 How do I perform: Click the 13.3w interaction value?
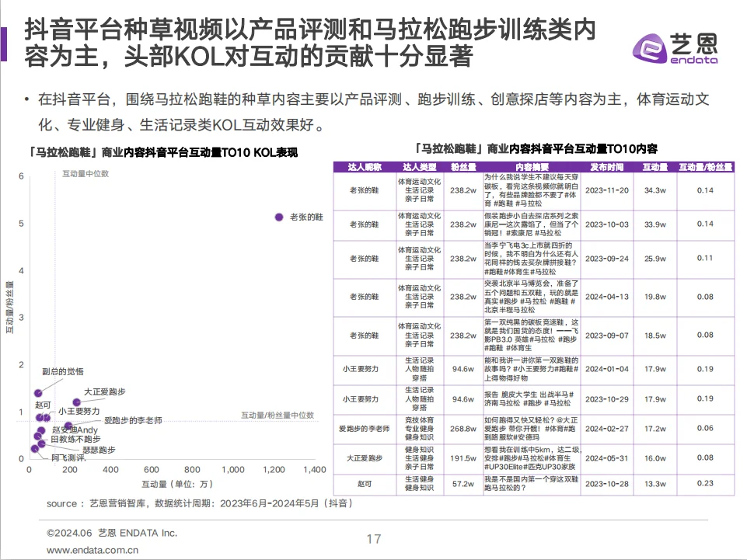(655, 484)
